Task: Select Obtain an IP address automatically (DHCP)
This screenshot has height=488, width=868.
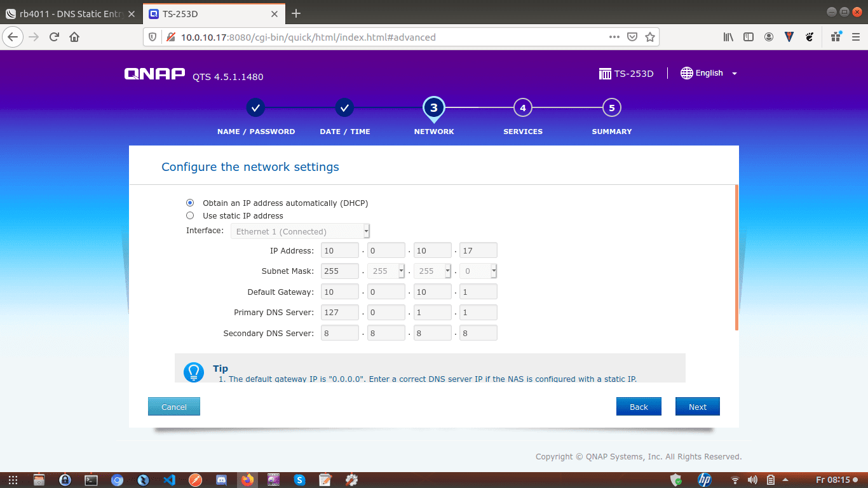Action: pos(190,203)
